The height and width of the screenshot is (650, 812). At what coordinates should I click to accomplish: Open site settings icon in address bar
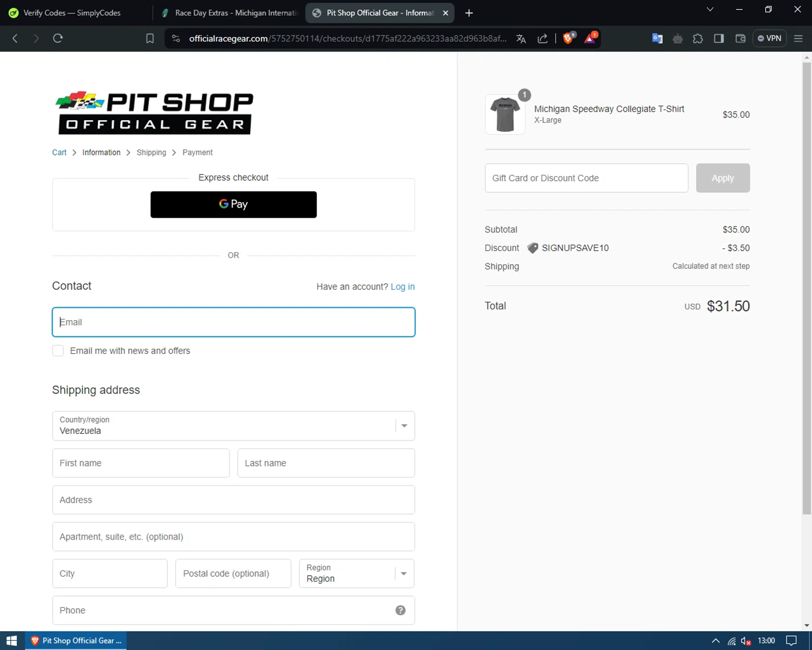(x=176, y=38)
